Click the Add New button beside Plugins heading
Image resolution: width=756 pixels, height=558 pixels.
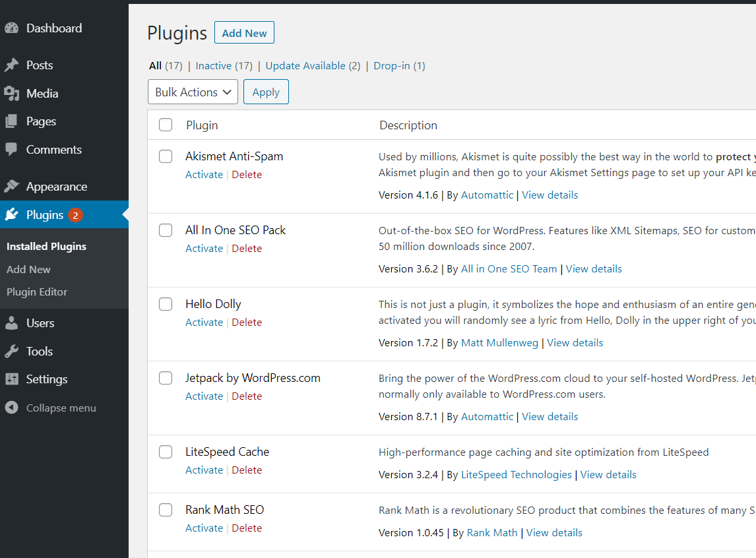click(x=245, y=33)
